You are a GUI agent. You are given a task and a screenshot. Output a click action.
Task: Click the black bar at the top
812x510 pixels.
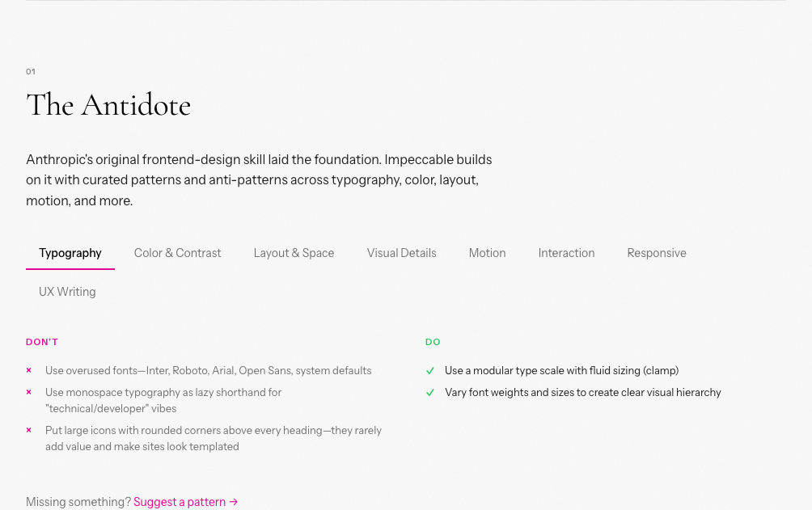point(406,3)
